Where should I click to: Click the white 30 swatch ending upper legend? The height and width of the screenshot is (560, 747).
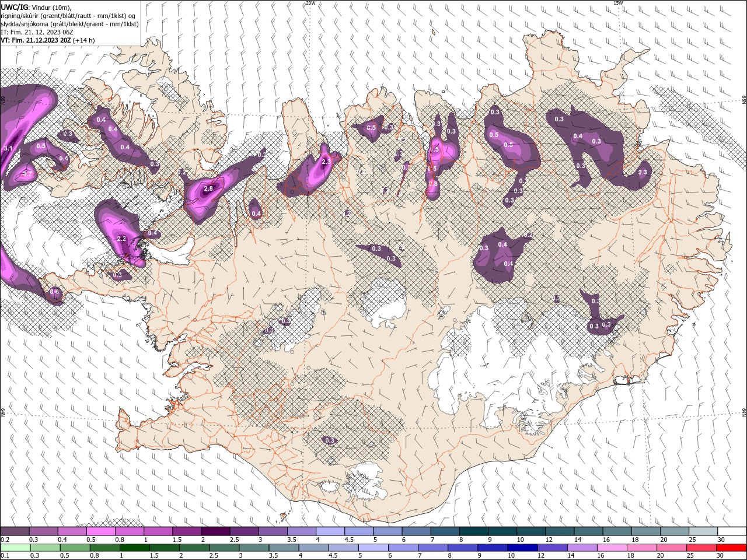coord(732,531)
